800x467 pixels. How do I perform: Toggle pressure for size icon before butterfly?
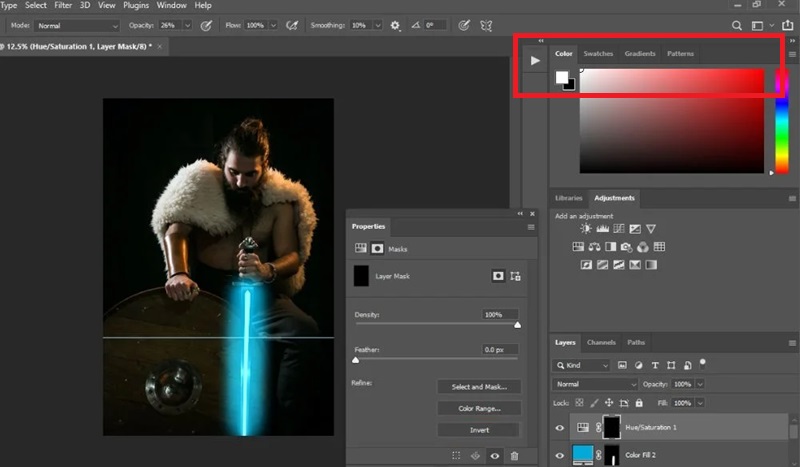tap(464, 26)
